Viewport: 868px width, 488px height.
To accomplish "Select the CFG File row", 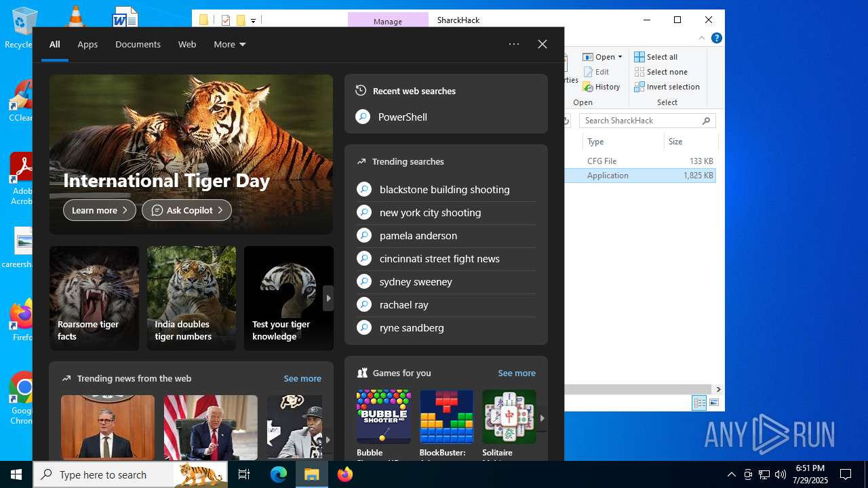I will coord(641,161).
